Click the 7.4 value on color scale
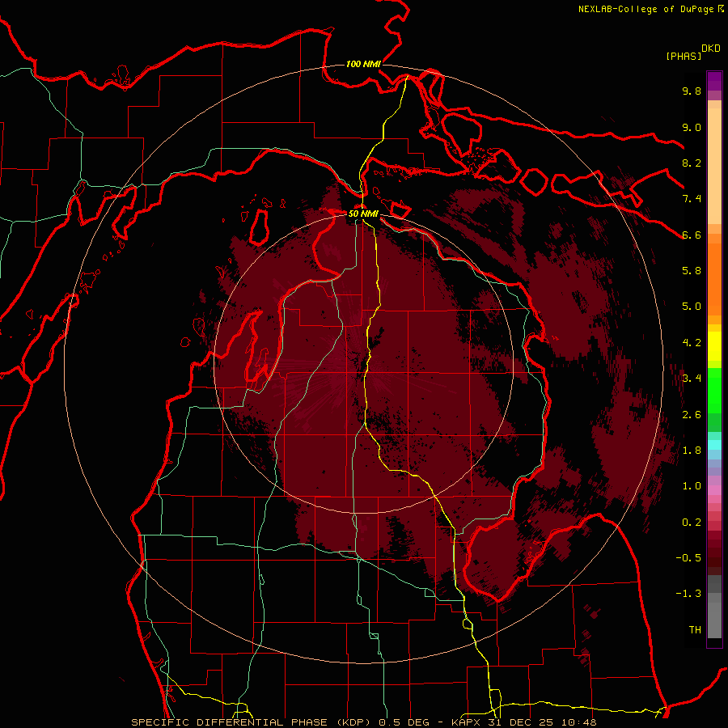Screen dimensions: 728x728 692,199
